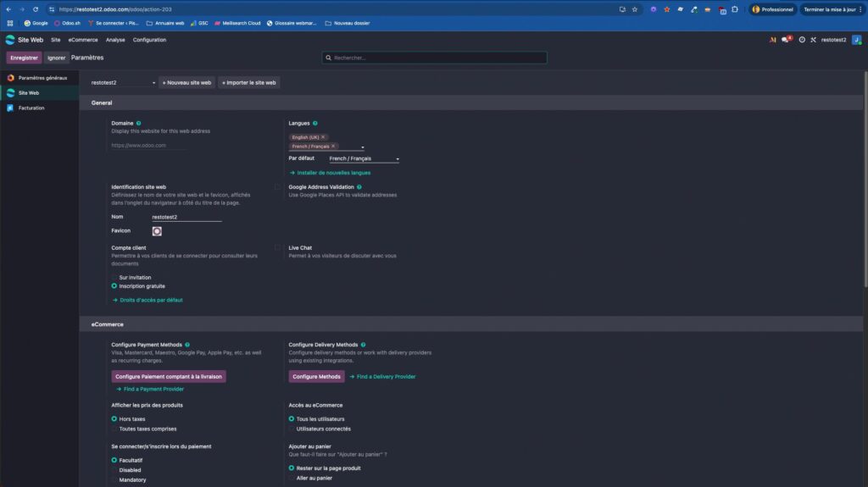
Task: Click the install app icon in the address bar
Action: point(622,9)
